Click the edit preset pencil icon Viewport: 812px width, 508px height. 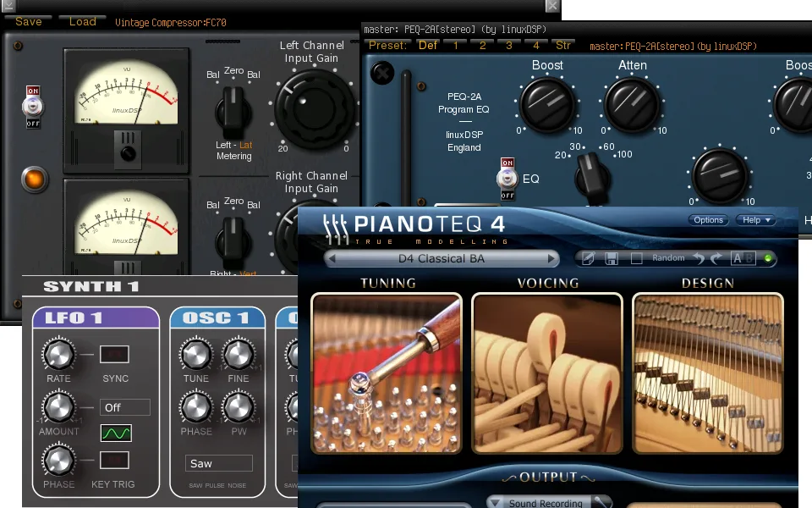click(589, 258)
